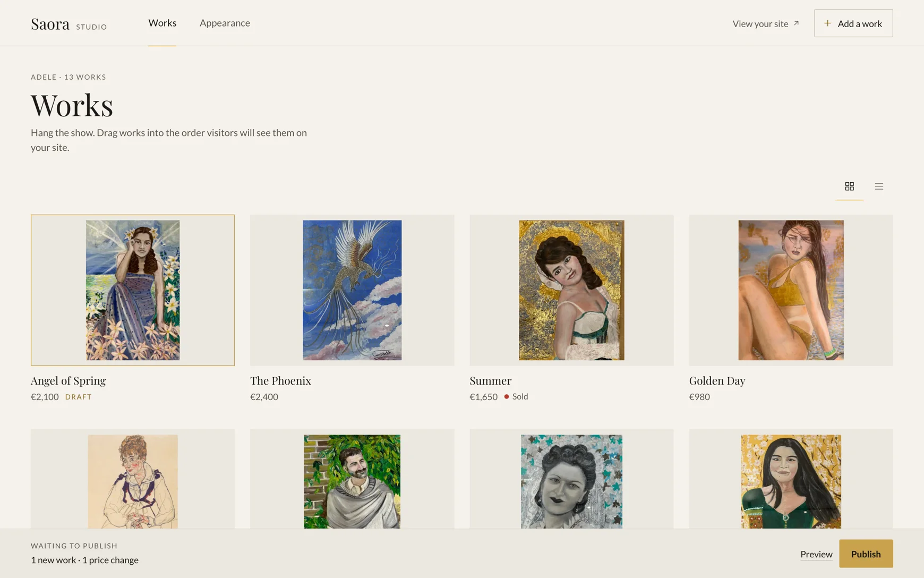Click the Summer title text
Image resolution: width=924 pixels, height=578 pixels.
coord(490,380)
